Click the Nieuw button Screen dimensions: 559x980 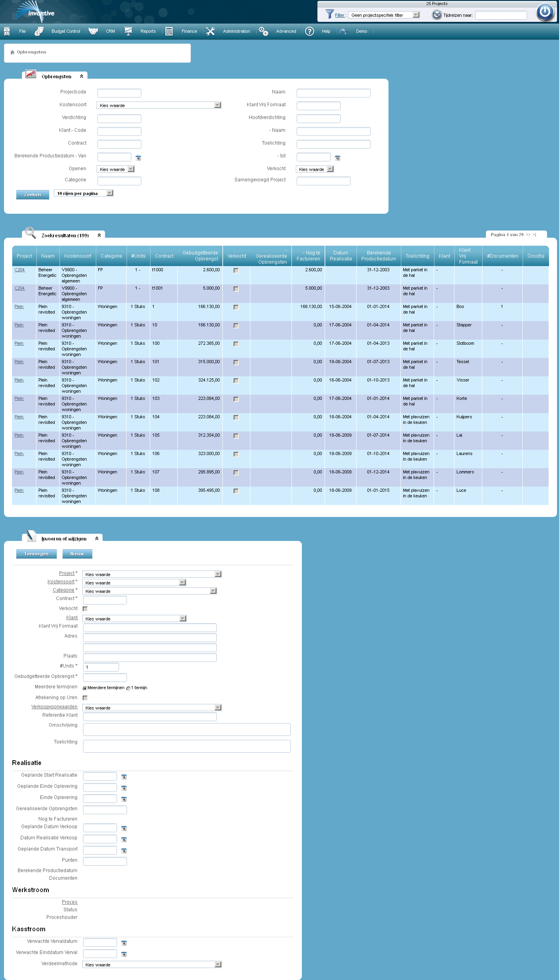pyautogui.click(x=77, y=554)
